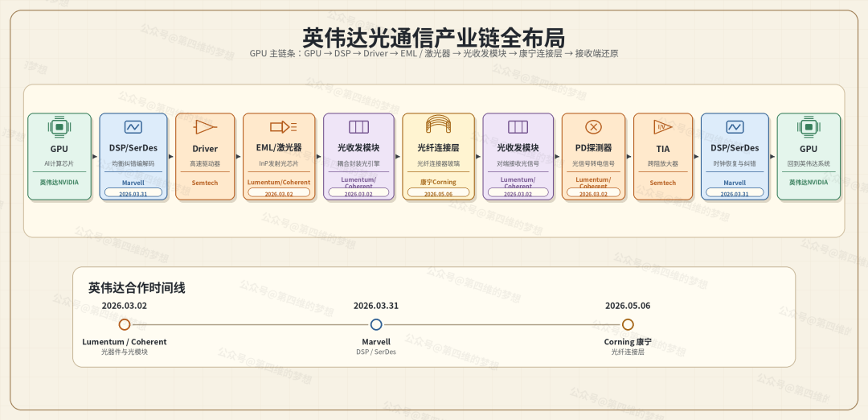
Task: Click the TIA card title
Action: click(x=662, y=149)
